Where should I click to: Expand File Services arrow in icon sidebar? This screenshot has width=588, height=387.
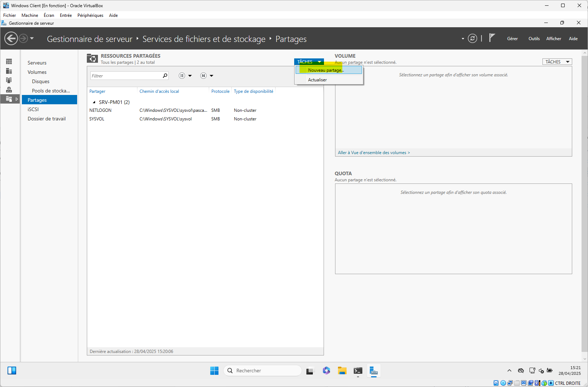[17, 99]
